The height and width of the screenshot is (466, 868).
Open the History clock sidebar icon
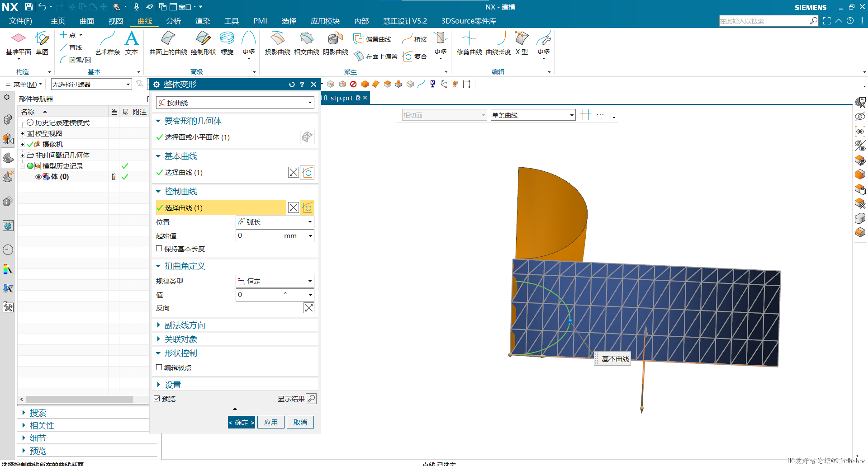8,249
